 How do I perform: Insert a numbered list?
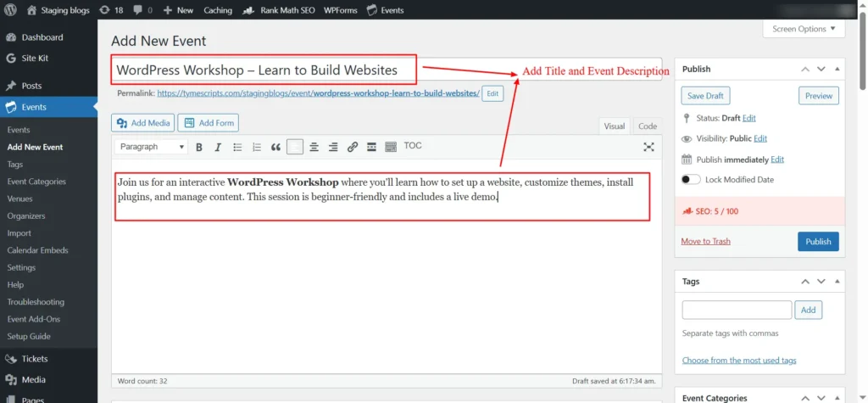[x=256, y=147]
